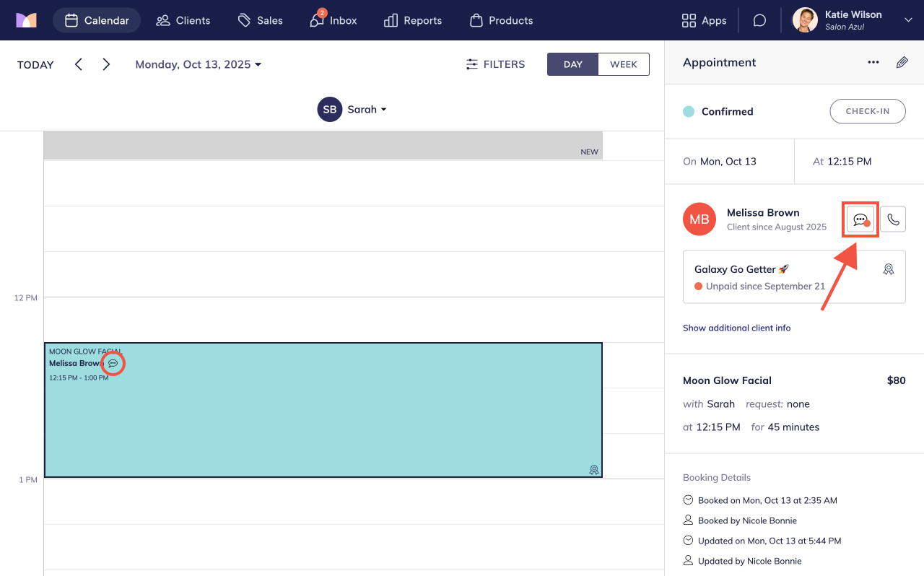
Task: Click 'Booked on Mon, Oct 13 at 2:35 AM'
Action: (767, 500)
